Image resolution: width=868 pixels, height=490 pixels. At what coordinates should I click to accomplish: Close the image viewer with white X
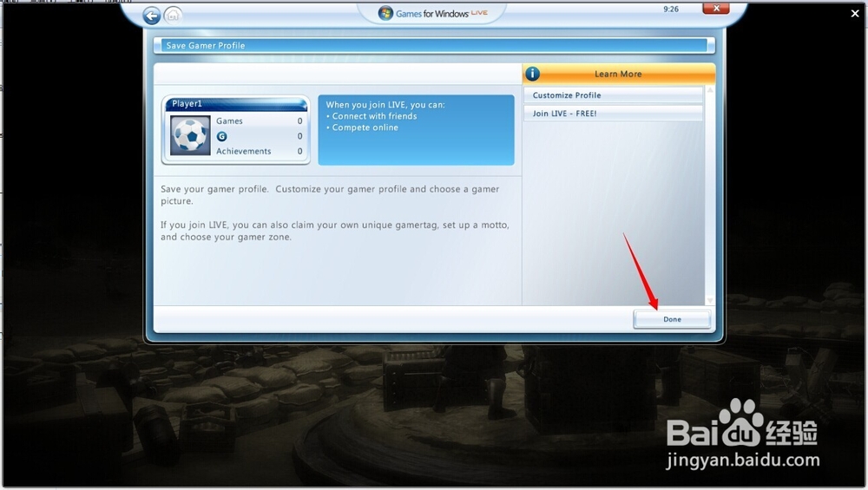coord(855,14)
